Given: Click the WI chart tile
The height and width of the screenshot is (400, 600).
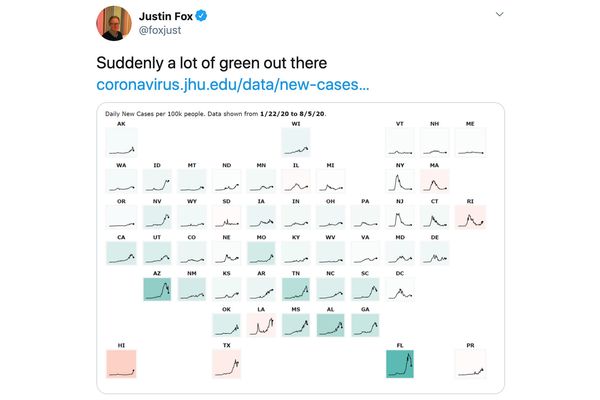Looking at the screenshot, I should tap(296, 142).
